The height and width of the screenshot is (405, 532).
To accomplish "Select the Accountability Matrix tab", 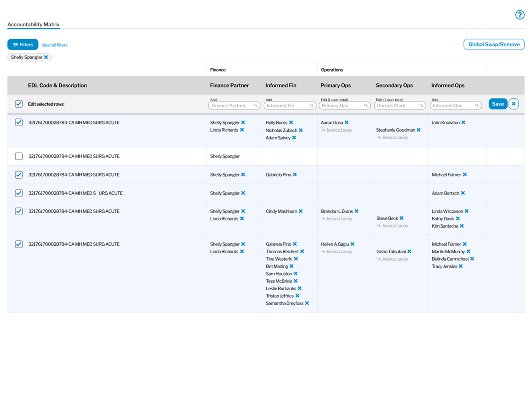I will 34,24.
